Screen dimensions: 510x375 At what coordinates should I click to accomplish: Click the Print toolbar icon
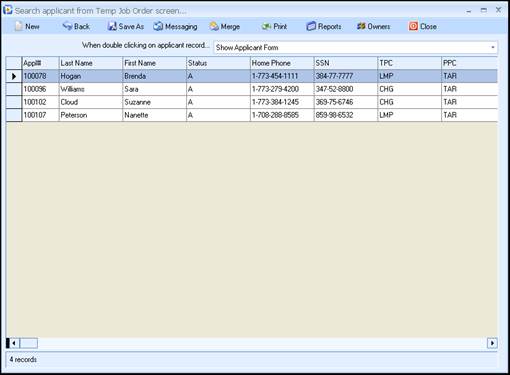pyautogui.click(x=266, y=26)
